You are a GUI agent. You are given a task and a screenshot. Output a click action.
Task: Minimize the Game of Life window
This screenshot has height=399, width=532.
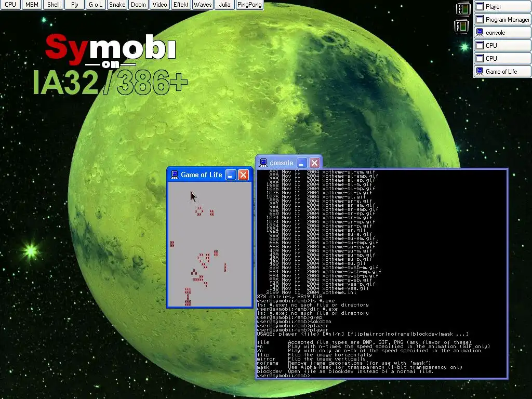pos(231,175)
